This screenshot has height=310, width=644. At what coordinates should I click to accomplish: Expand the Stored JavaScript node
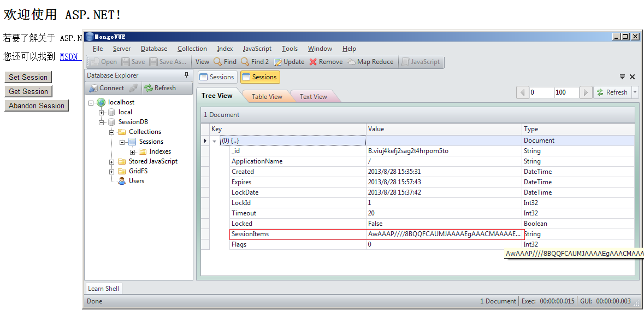(x=111, y=162)
